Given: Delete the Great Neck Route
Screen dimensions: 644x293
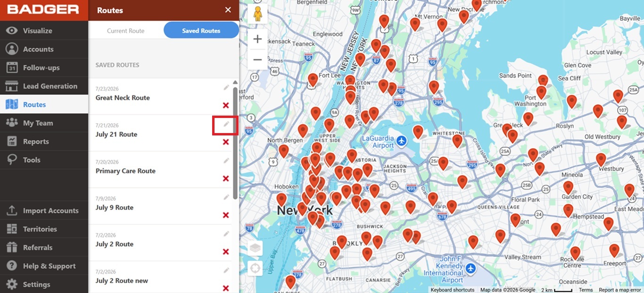Looking at the screenshot, I should pos(226,105).
